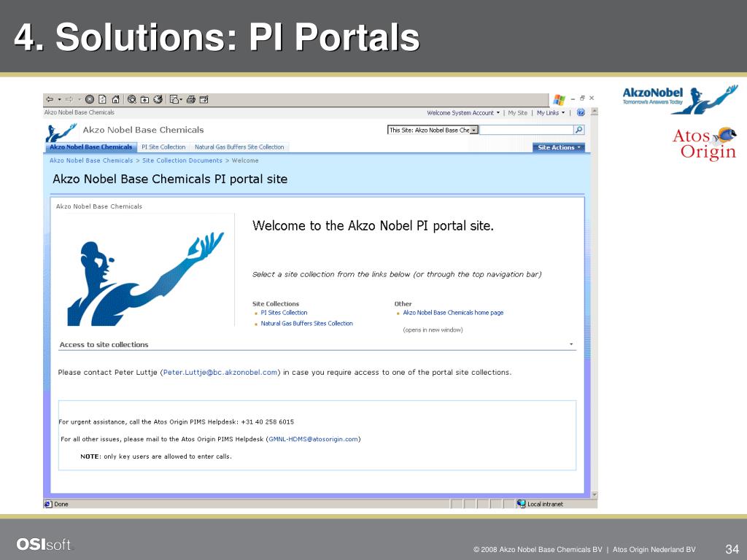Click the Peter.Luttje@bc.akzonobel.com email link
This screenshot has height=560, width=747.
coord(220,373)
